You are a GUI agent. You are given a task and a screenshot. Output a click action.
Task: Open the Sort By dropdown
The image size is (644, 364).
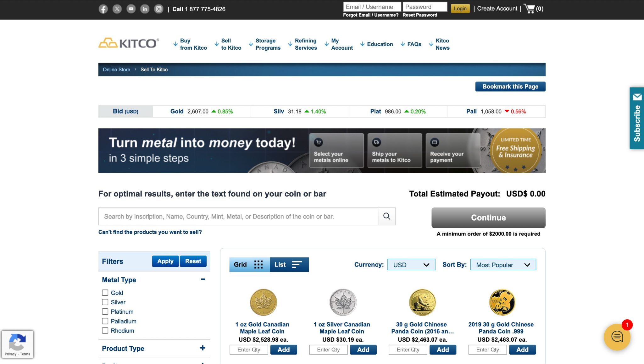(x=502, y=264)
